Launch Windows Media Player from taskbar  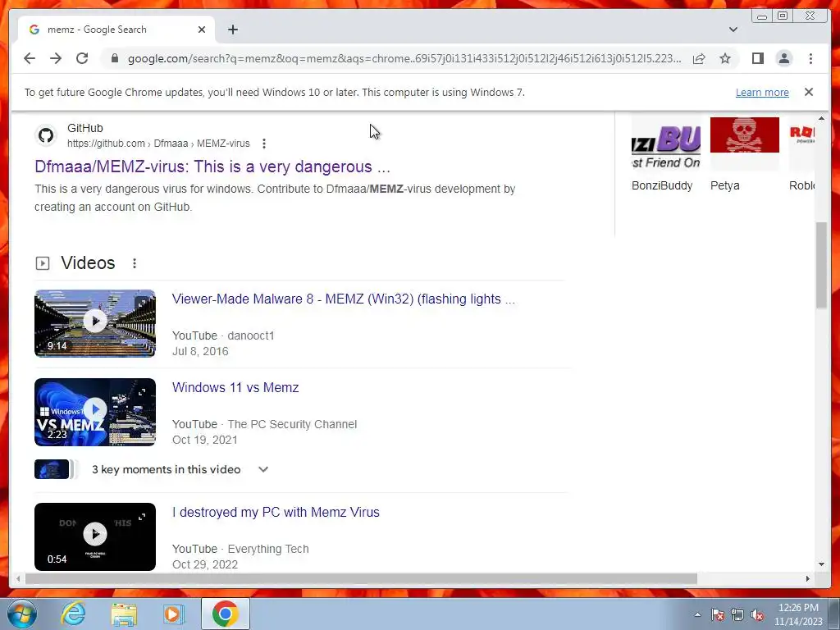coord(173,614)
